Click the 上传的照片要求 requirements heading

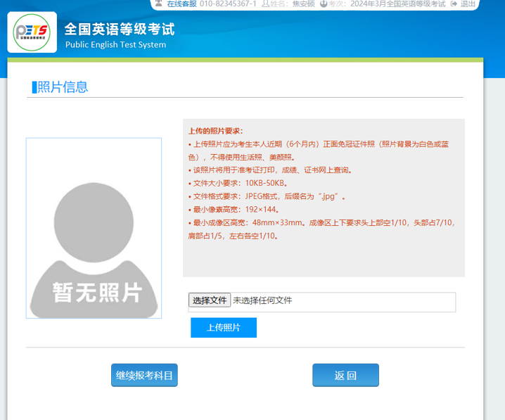coord(215,131)
